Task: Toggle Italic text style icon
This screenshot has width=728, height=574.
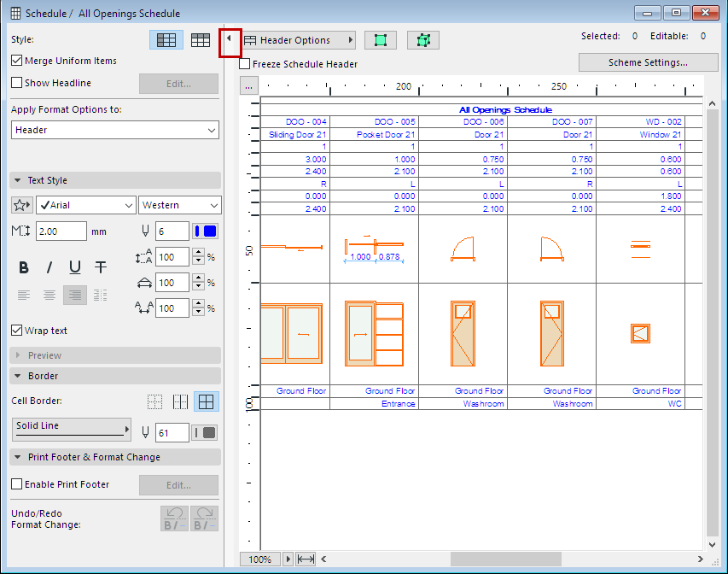Action: point(50,267)
